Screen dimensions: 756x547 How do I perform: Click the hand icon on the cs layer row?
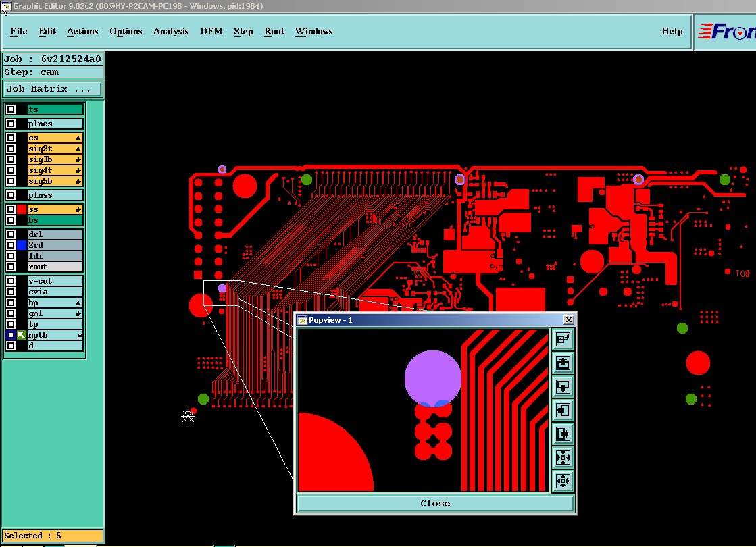78,138
